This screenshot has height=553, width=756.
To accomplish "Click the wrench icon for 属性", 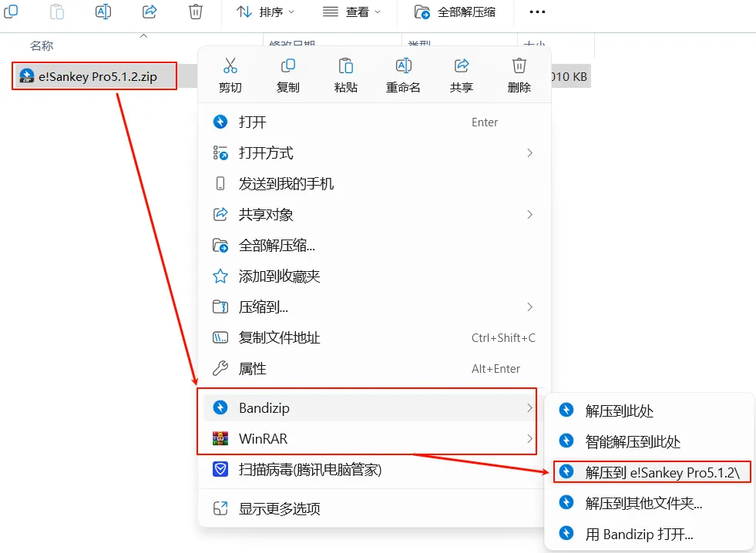I will coord(220,368).
